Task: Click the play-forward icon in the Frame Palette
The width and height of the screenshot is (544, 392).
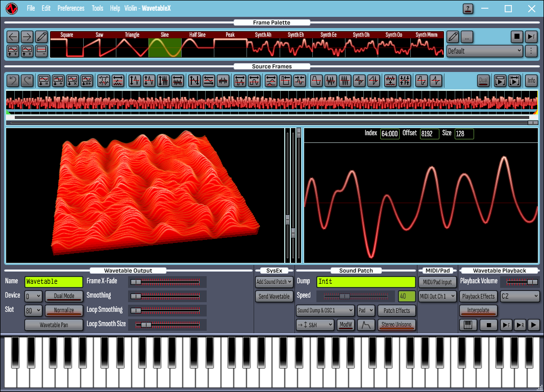Action: click(x=531, y=37)
